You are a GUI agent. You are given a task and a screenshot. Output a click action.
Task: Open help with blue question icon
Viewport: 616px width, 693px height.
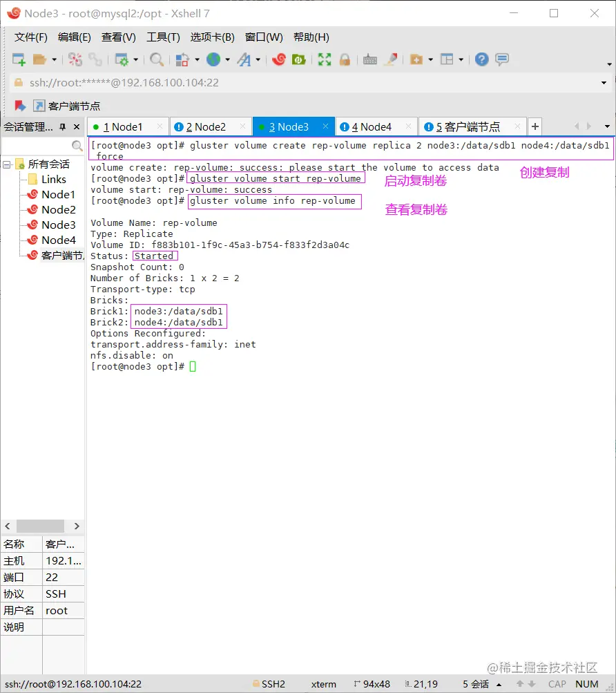click(481, 59)
